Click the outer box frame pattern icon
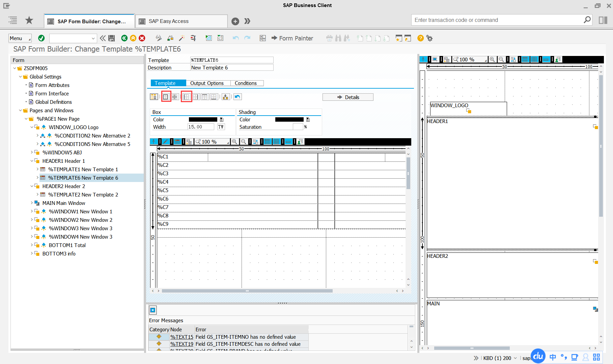Screen dimensions: 613x364 click(x=166, y=97)
